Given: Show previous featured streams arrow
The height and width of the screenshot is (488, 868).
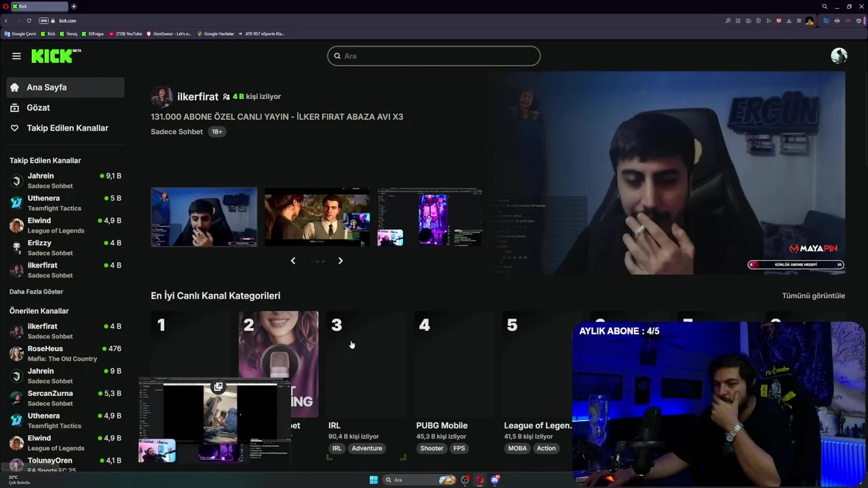Looking at the screenshot, I should [x=293, y=260].
